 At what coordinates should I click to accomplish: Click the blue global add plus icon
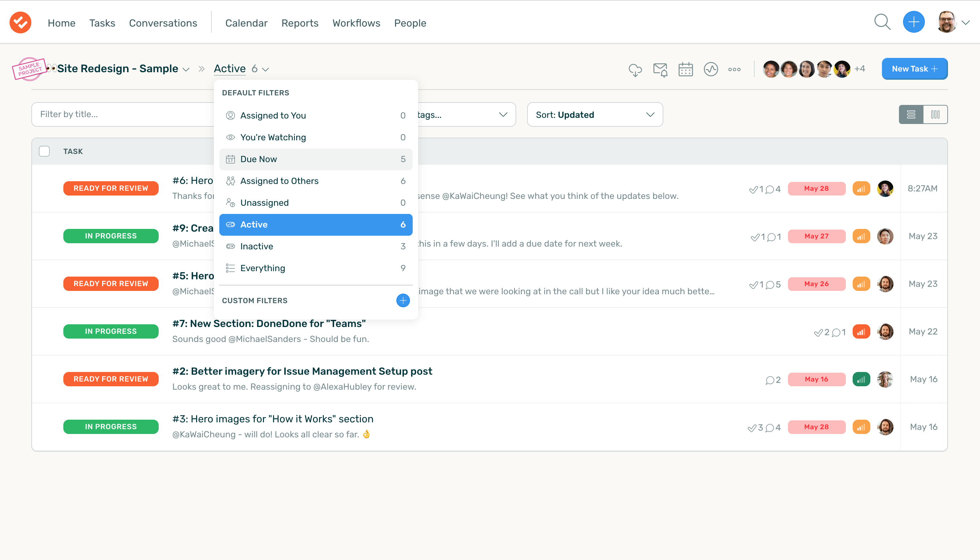point(914,22)
